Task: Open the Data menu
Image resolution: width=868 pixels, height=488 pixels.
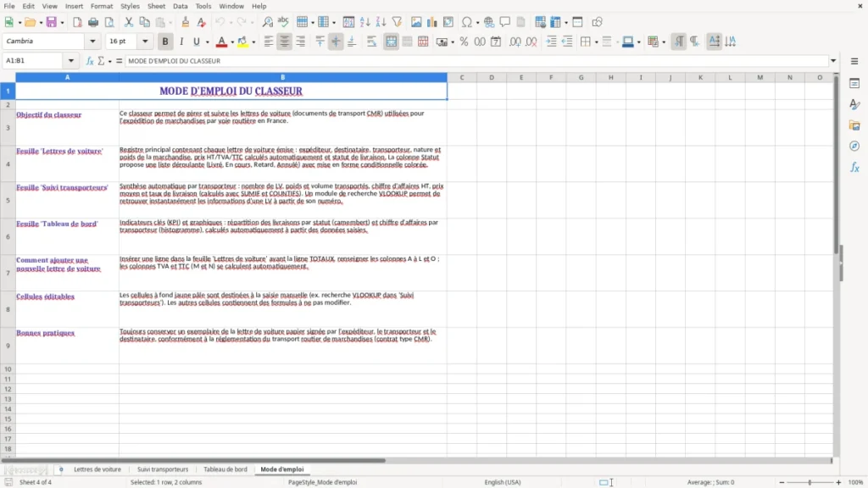Action: 180,6
